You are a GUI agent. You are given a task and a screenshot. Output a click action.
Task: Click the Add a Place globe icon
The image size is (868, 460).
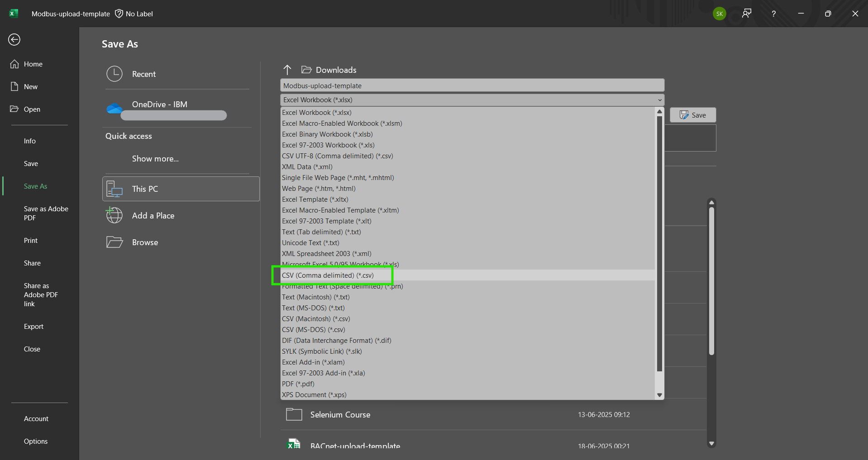pyautogui.click(x=114, y=215)
